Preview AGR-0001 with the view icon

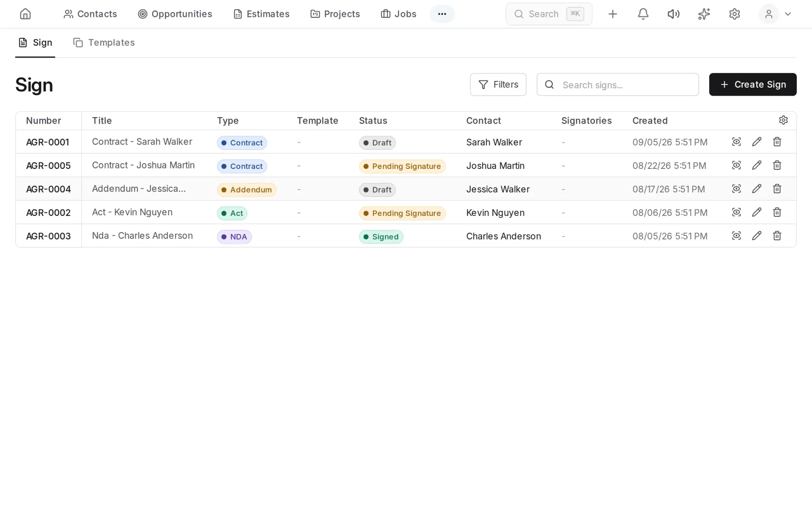pyautogui.click(x=736, y=142)
